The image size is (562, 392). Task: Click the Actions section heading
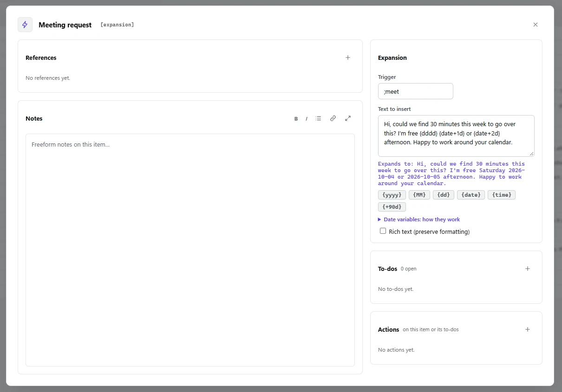[x=389, y=330]
